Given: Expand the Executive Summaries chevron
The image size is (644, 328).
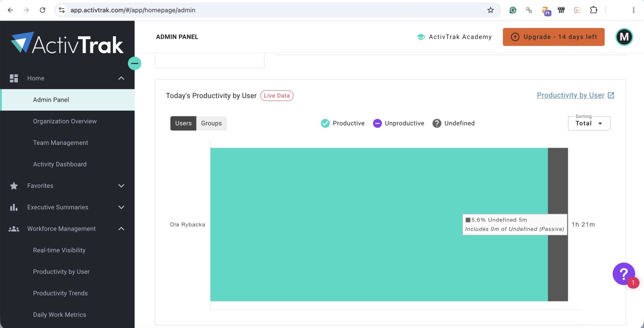Looking at the screenshot, I should pyautogui.click(x=121, y=207).
